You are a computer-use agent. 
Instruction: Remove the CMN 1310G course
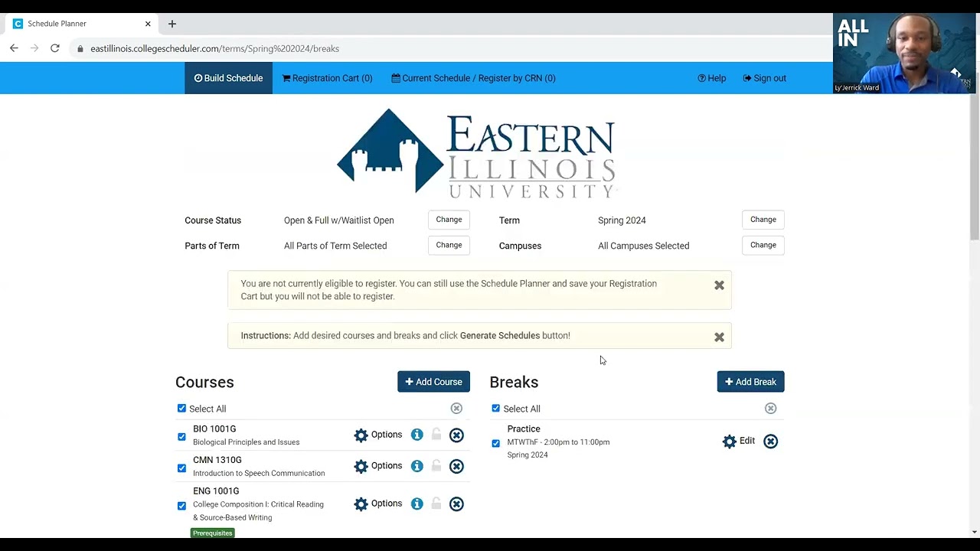pos(456,466)
